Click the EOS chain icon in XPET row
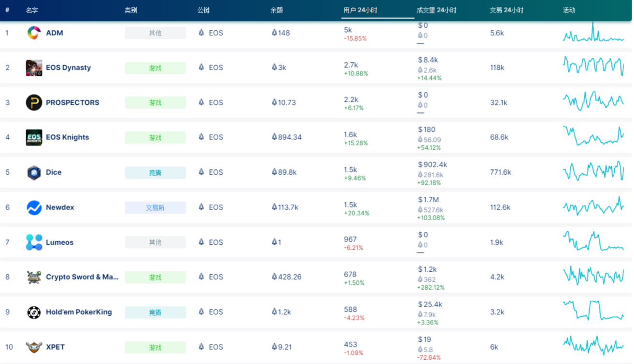Image resolution: width=634 pixels, height=364 pixels. click(x=201, y=347)
